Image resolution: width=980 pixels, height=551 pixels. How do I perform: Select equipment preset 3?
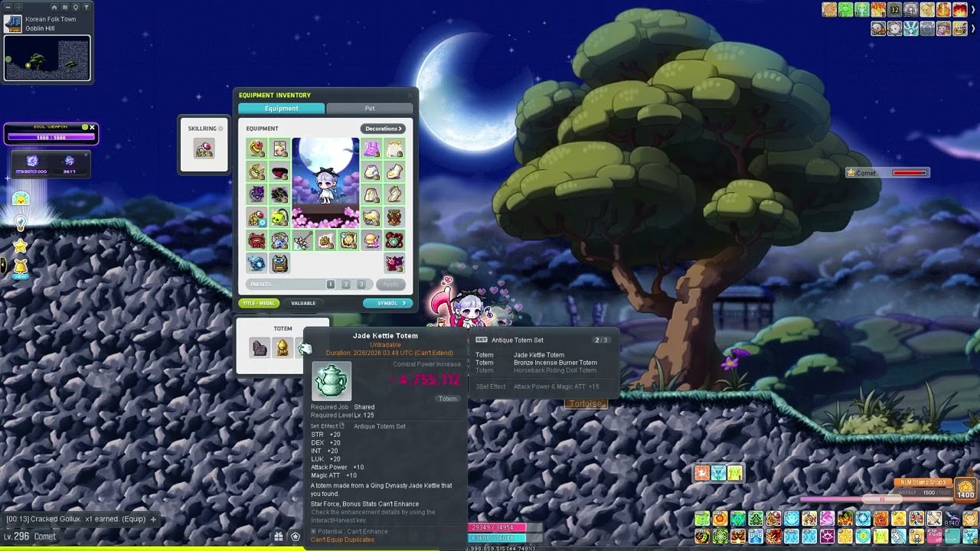(x=361, y=284)
